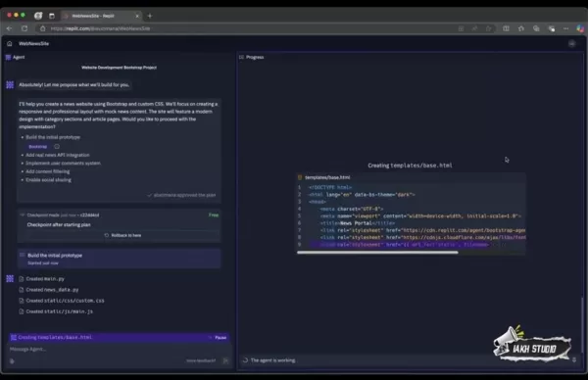Open Created static/js/main.js file entry
The width and height of the screenshot is (588, 380).
click(x=56, y=311)
